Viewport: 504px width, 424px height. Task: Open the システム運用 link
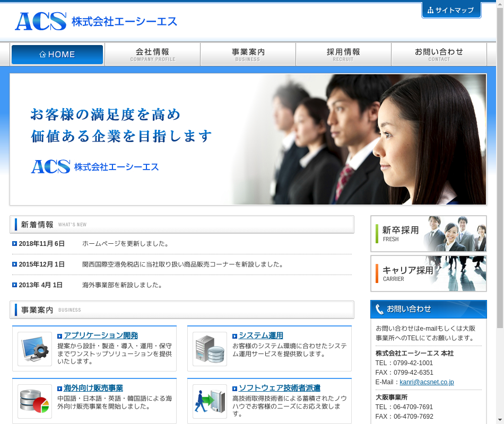(x=260, y=335)
